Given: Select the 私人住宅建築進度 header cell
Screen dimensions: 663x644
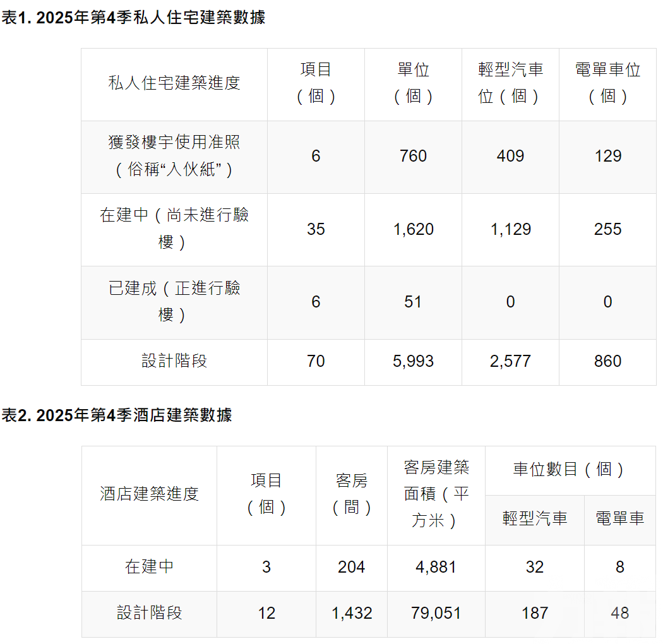Looking at the screenshot, I should click(x=174, y=83).
